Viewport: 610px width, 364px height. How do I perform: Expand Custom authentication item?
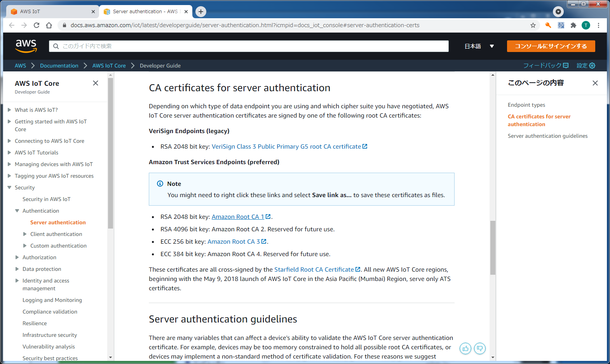tap(25, 246)
